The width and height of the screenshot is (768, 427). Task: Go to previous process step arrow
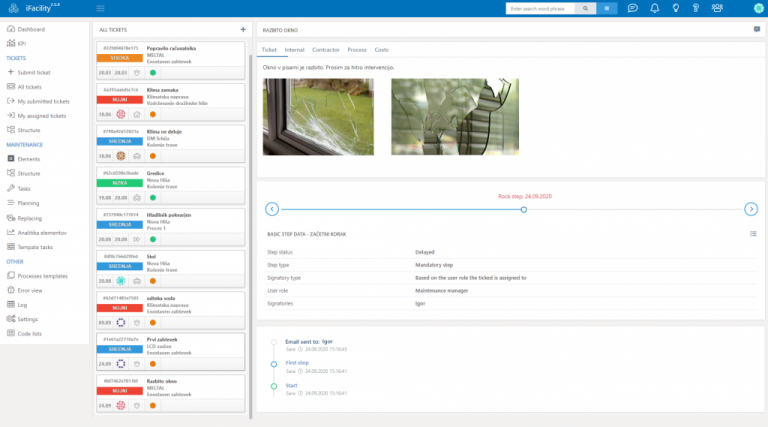pyautogui.click(x=272, y=209)
